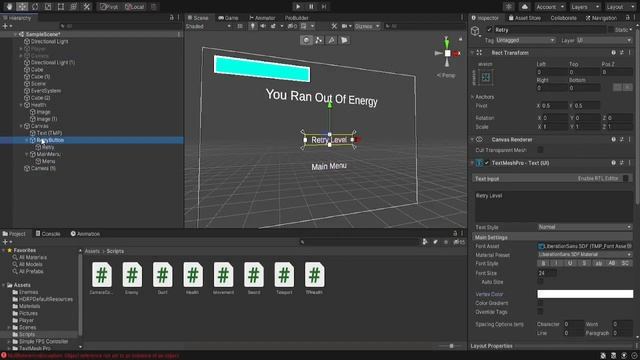Switch to the ProBuilder tab
The height and width of the screenshot is (360, 640).
click(x=296, y=18)
